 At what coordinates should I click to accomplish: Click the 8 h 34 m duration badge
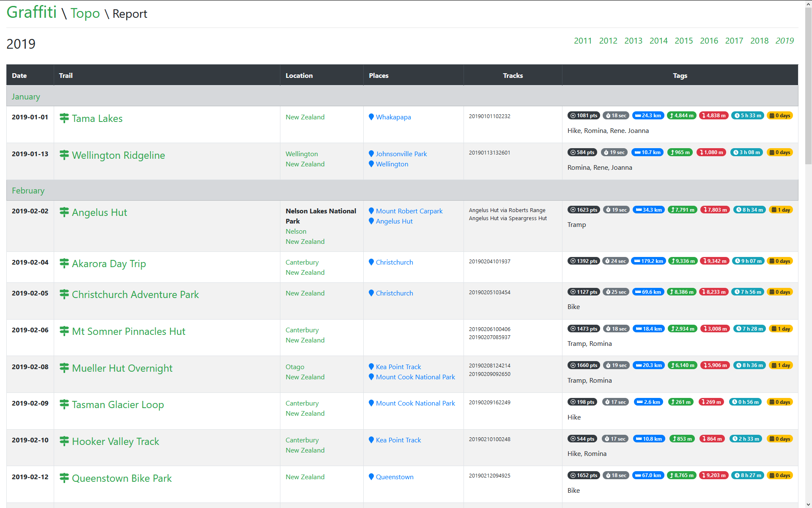tap(749, 210)
